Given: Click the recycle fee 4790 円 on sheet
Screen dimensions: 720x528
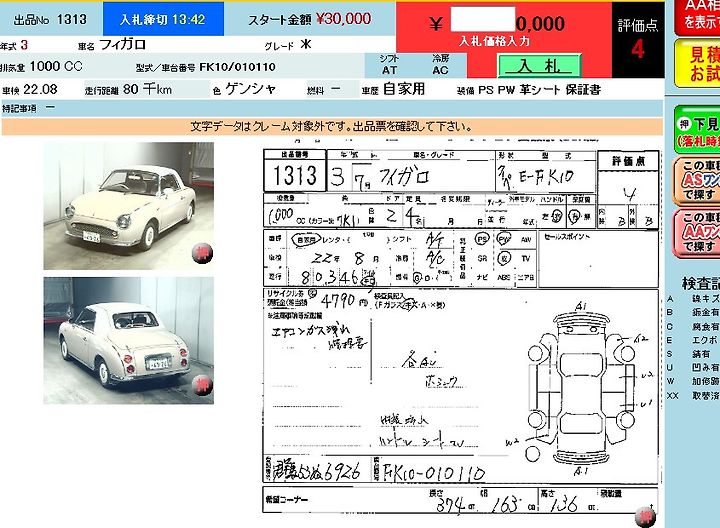Looking at the screenshot, I should pos(344,301).
